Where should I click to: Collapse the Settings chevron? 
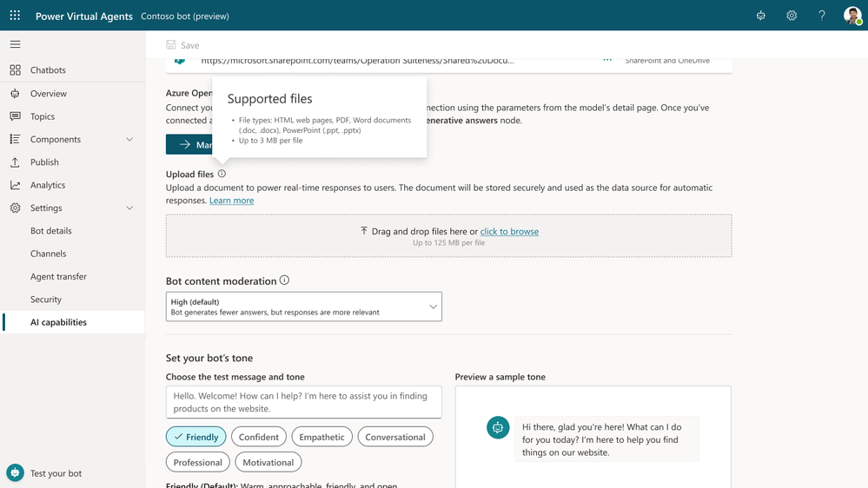click(x=129, y=208)
